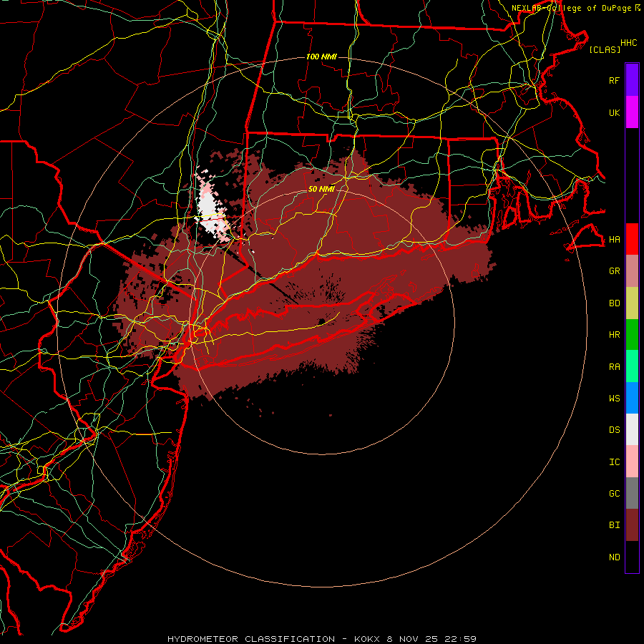The width and height of the screenshot is (644, 644).
Task: Click the HR legend label
Action: coord(614,335)
